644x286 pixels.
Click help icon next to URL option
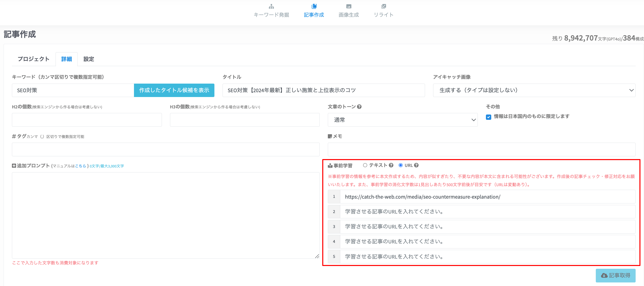(416, 165)
